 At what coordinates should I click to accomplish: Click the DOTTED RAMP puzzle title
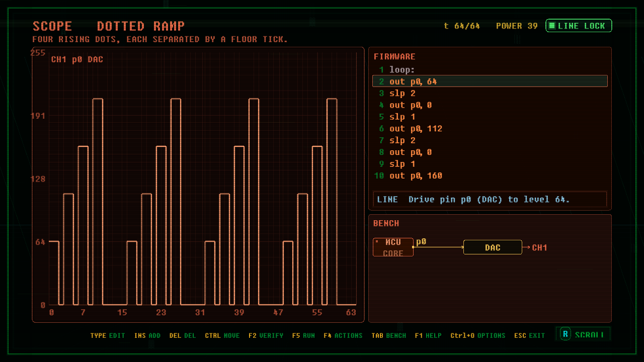141,26
